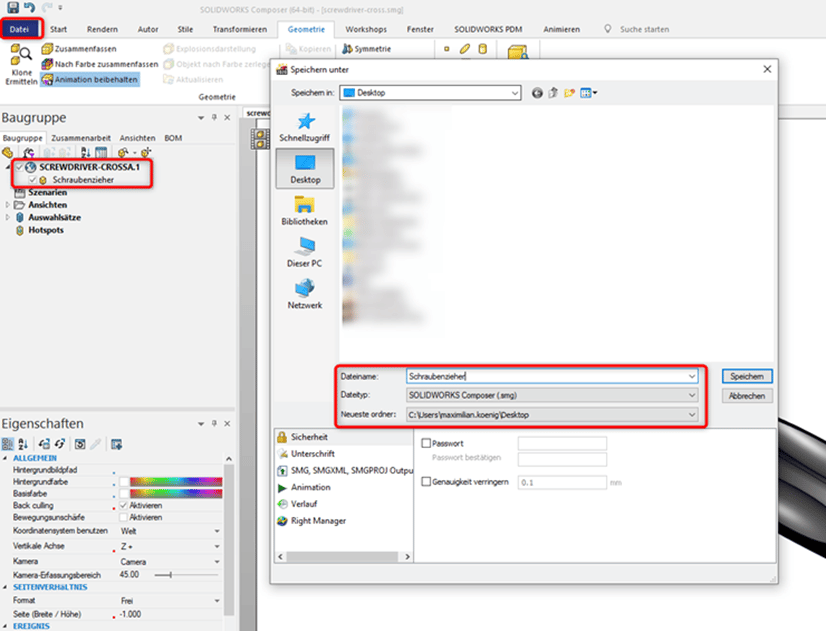Click the Symmetrie tool in ribbon
This screenshot has width=826, height=631.
(367, 48)
